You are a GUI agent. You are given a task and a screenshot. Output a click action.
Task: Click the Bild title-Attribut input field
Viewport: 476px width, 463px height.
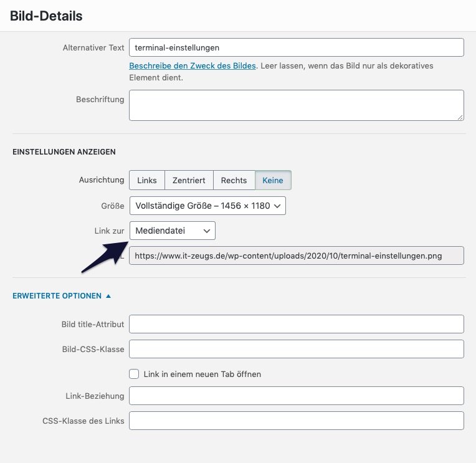pos(297,324)
